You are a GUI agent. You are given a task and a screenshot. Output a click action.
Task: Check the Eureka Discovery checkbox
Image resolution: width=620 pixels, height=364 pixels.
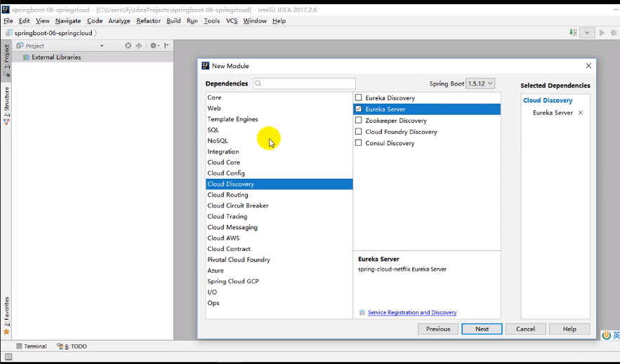pos(359,97)
